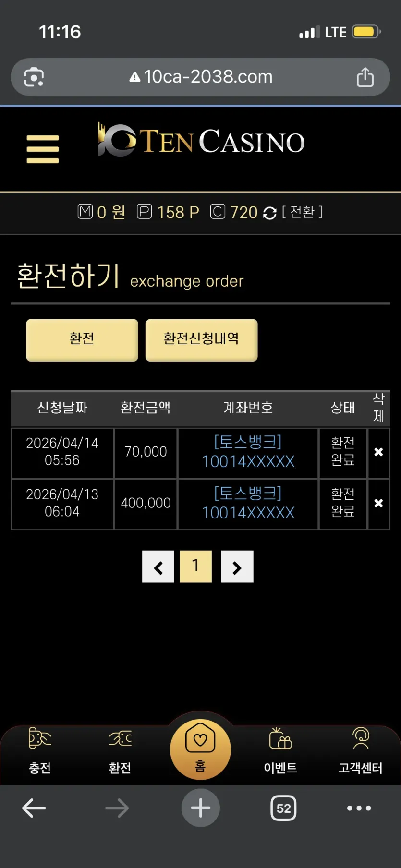
Task: Click the 환전 yellow tab button
Action: (x=82, y=340)
